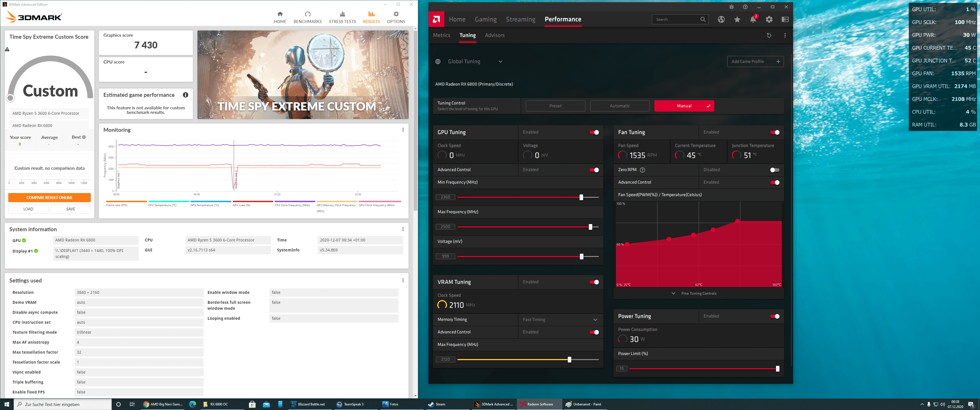Click the GPU Min Frequency slider handle

coord(581,197)
